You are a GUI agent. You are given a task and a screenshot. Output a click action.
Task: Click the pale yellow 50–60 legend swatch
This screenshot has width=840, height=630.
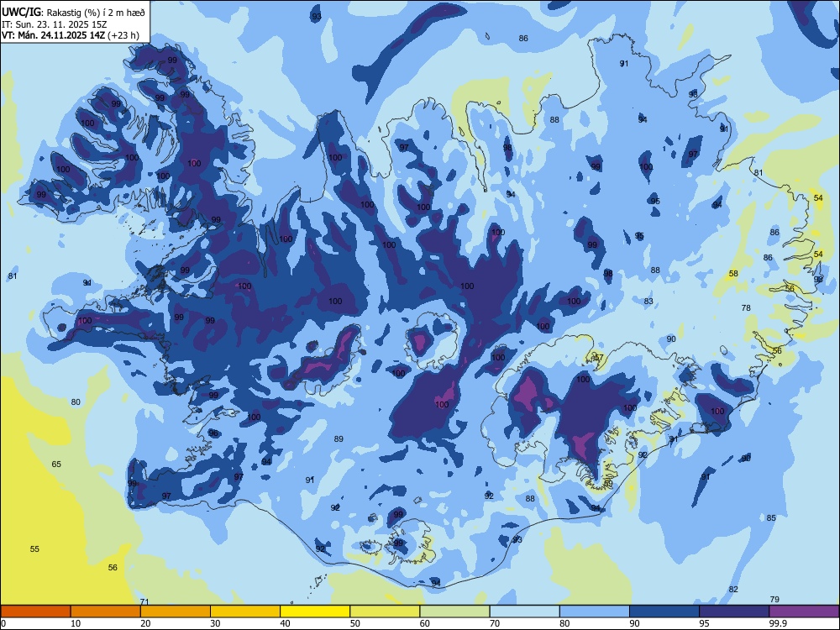point(385,612)
